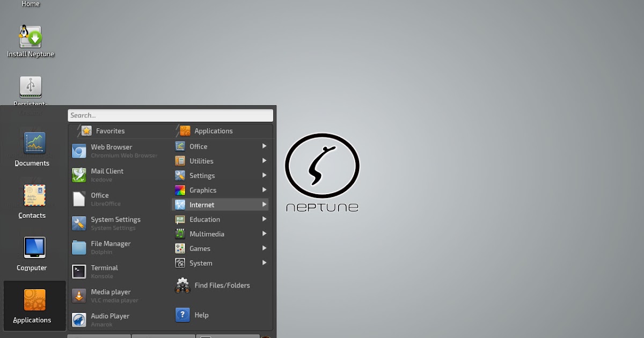644x338 pixels.
Task: Switch to the Favorites tab
Action: (x=111, y=130)
